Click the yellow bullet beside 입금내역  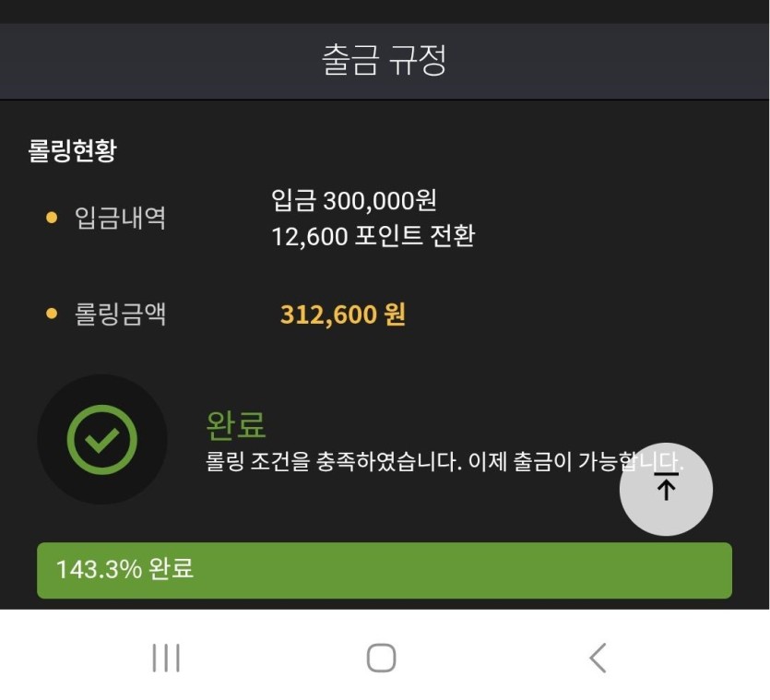tap(52, 219)
